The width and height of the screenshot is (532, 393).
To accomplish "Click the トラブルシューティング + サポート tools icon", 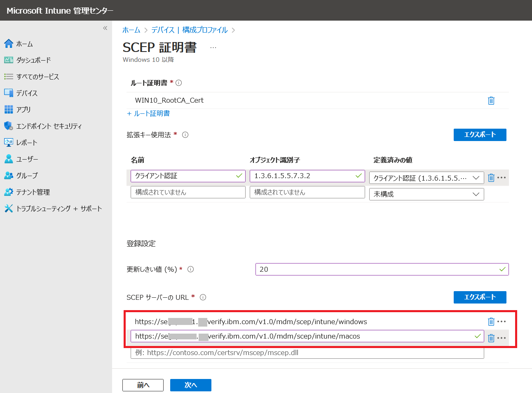I will (x=9, y=208).
